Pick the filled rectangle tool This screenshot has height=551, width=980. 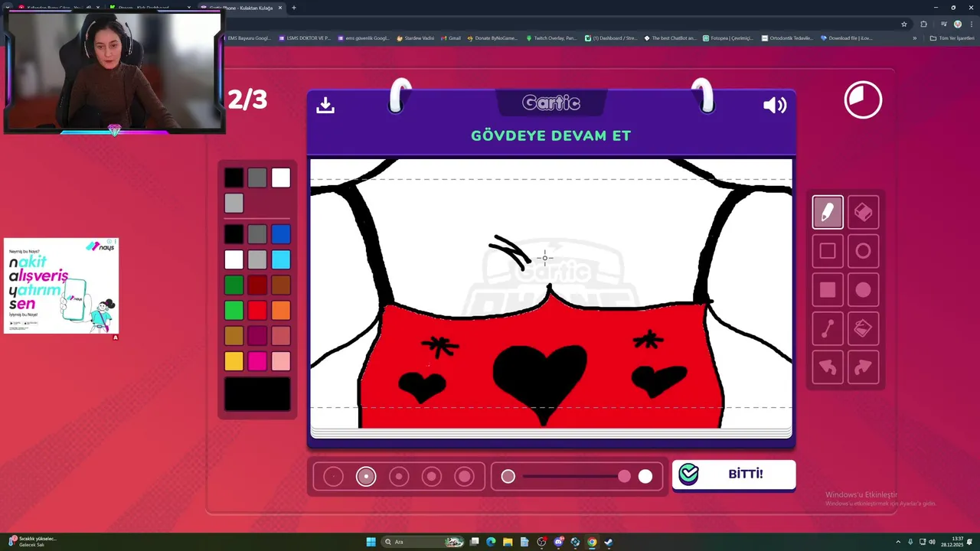[828, 290]
